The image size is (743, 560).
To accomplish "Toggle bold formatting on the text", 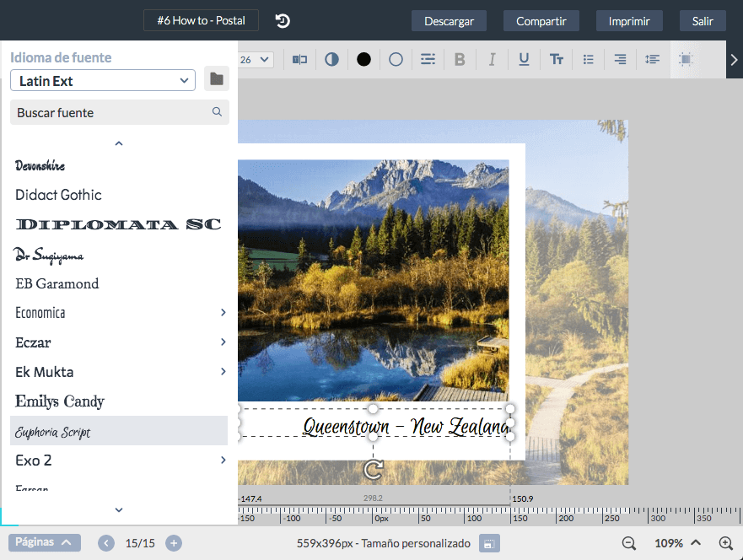I will click(x=458, y=59).
